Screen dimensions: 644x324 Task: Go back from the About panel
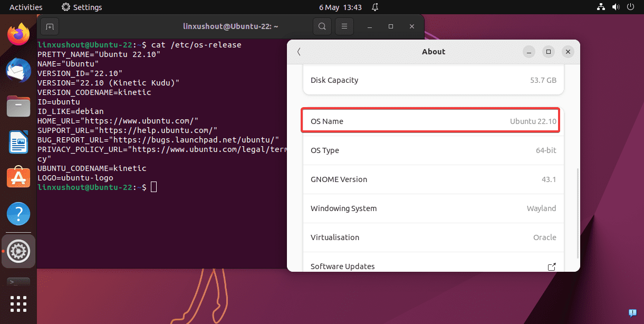point(299,52)
